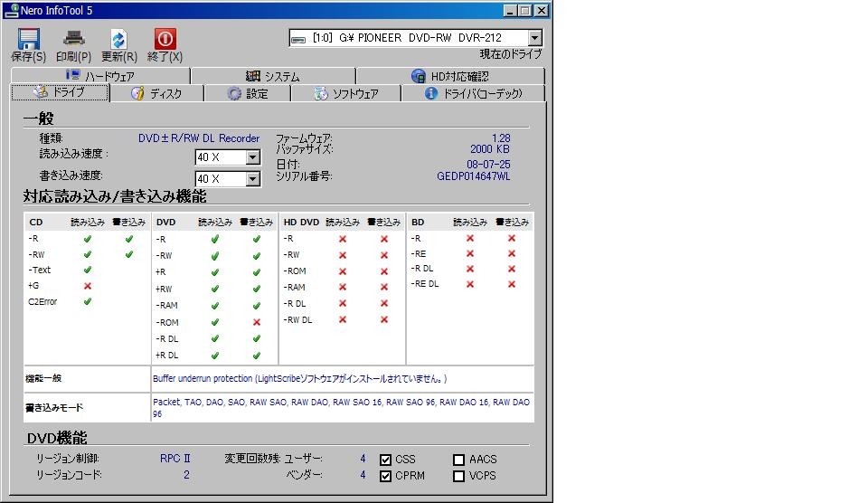This screenshot has height=503, width=868.
Task: Click the Print (印刷) printer icon
Action: [73, 39]
